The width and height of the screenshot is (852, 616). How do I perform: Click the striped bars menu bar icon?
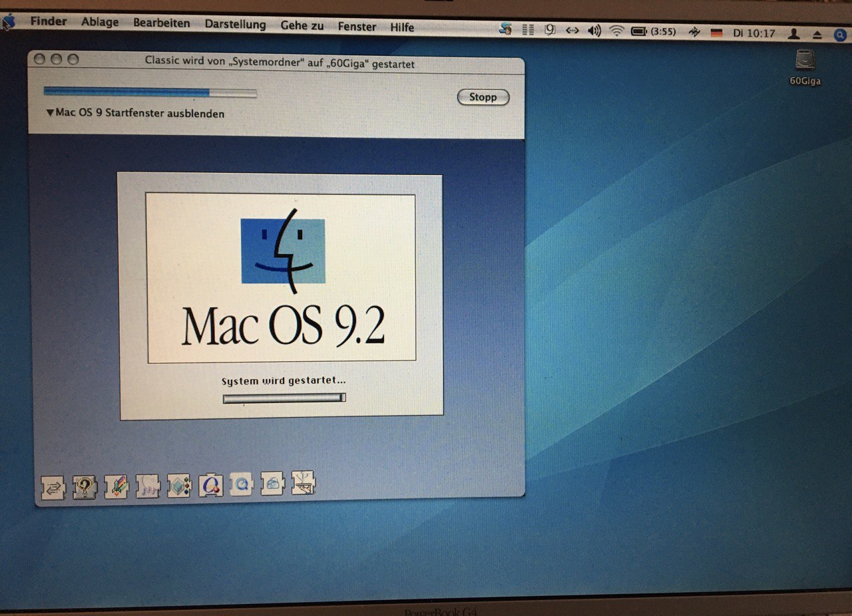click(529, 30)
